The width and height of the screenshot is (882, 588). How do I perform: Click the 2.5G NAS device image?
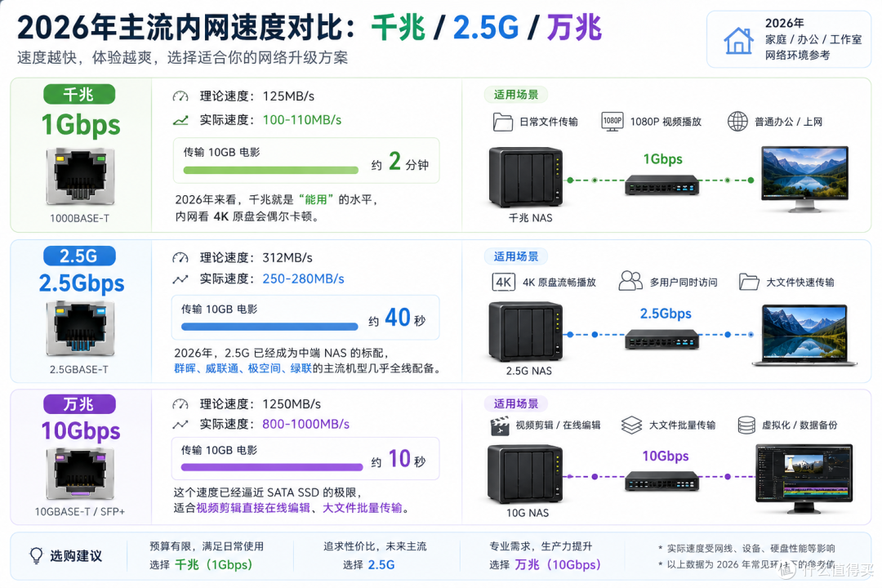(x=526, y=332)
